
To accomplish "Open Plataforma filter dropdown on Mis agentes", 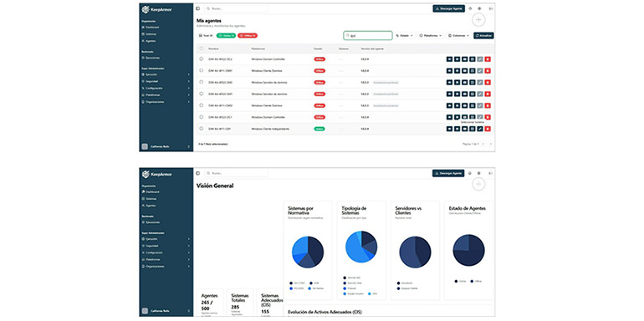I will tap(431, 36).
